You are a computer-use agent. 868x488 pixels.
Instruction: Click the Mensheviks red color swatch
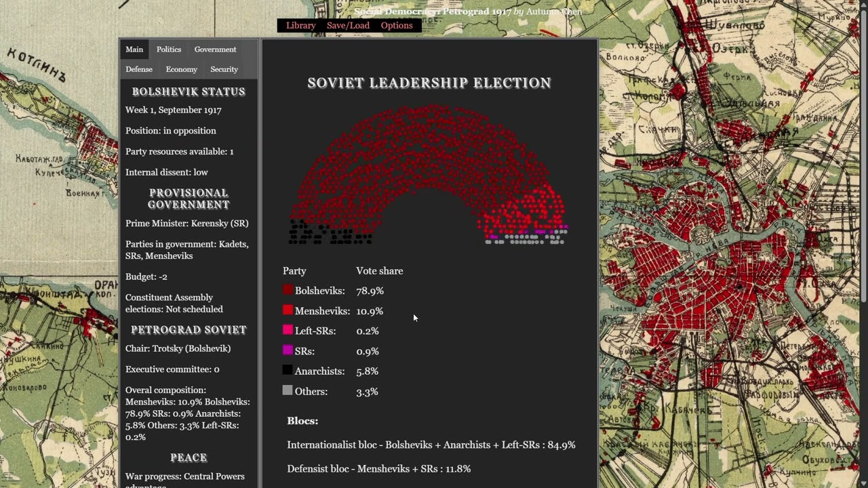(x=288, y=310)
